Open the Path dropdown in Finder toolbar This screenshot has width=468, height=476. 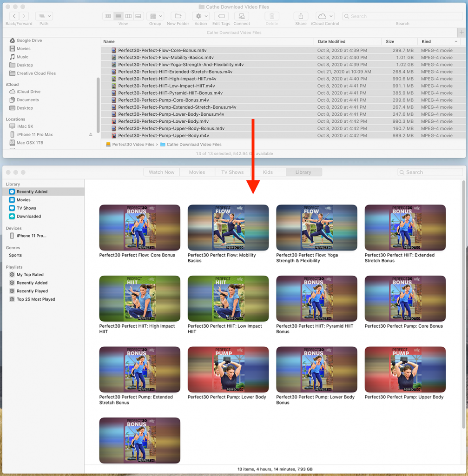[x=44, y=16]
